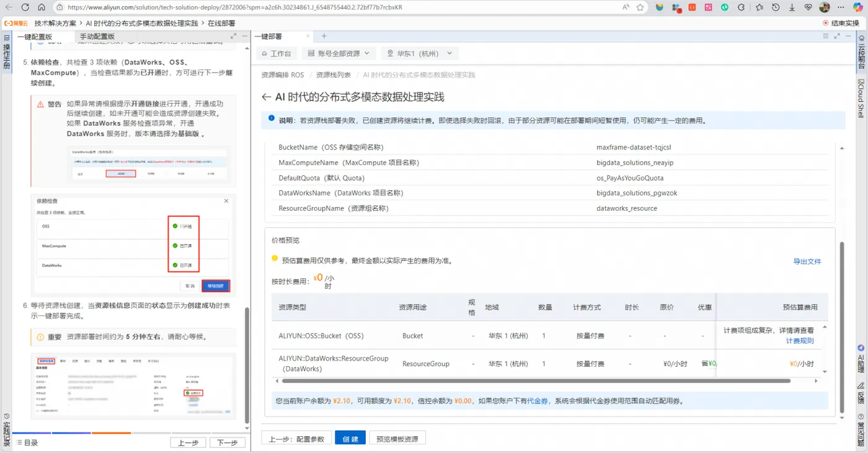Screen dimensions: 868x453
Task: Open 账号全部资源 dropdown
Action: pos(340,53)
